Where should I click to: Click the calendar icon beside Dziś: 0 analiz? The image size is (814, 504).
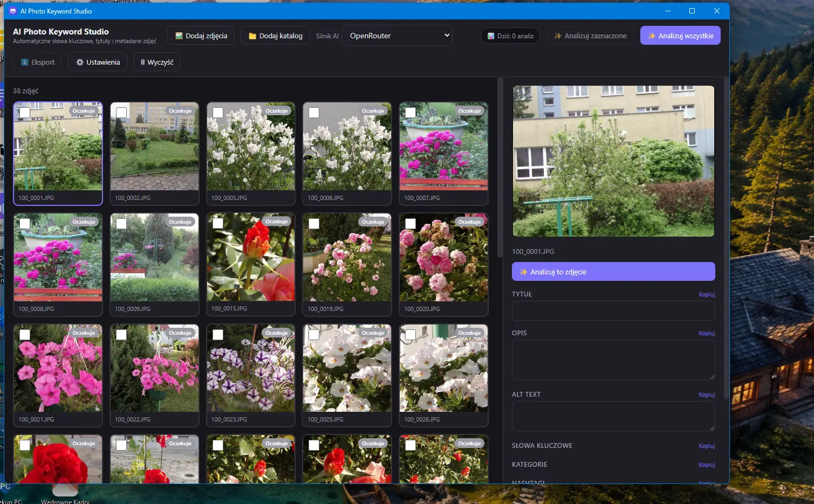click(491, 36)
